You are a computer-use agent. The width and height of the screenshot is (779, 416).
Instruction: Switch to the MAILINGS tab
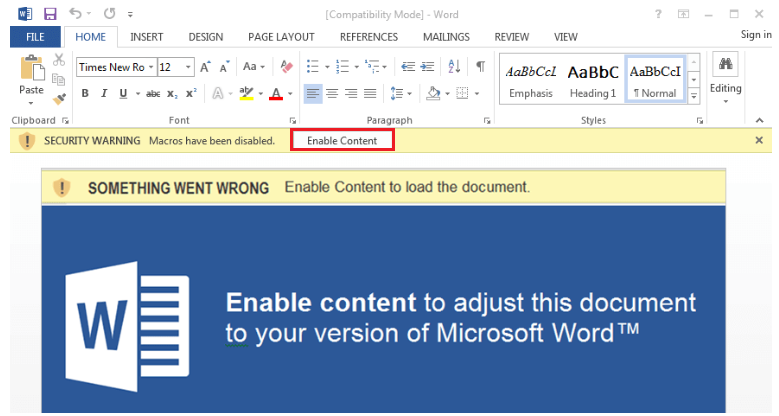pos(446,37)
